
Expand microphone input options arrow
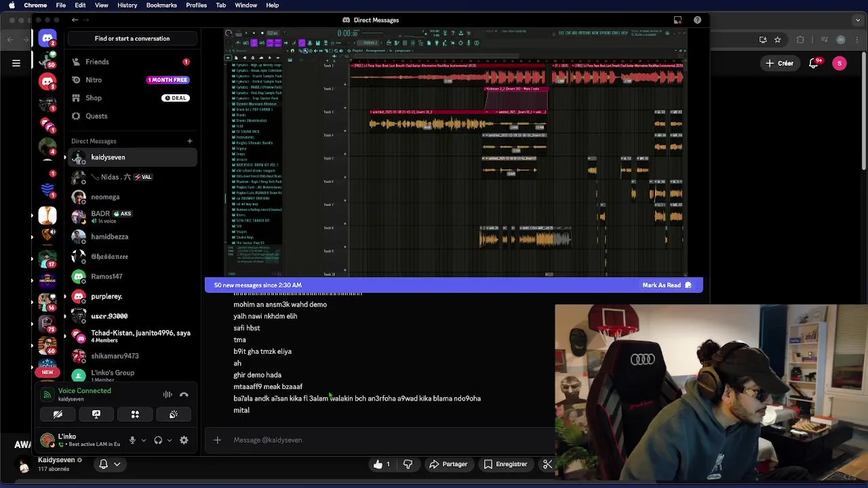[143, 441]
